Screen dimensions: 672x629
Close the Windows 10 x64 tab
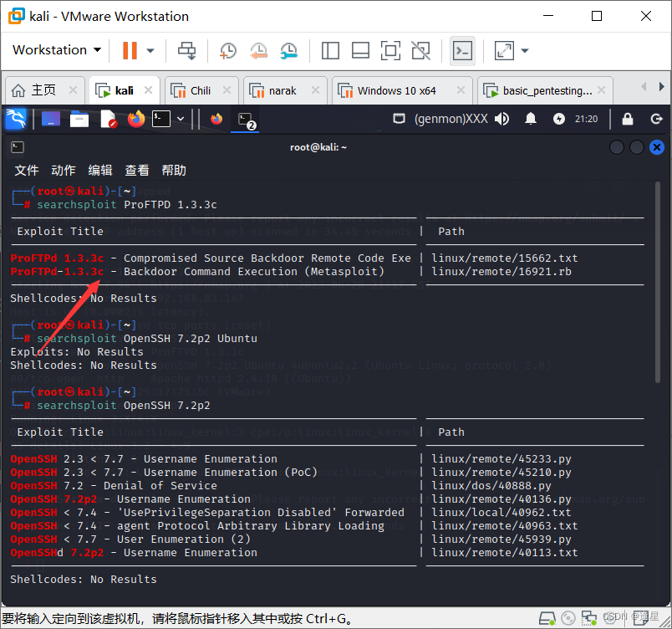pyautogui.click(x=461, y=90)
